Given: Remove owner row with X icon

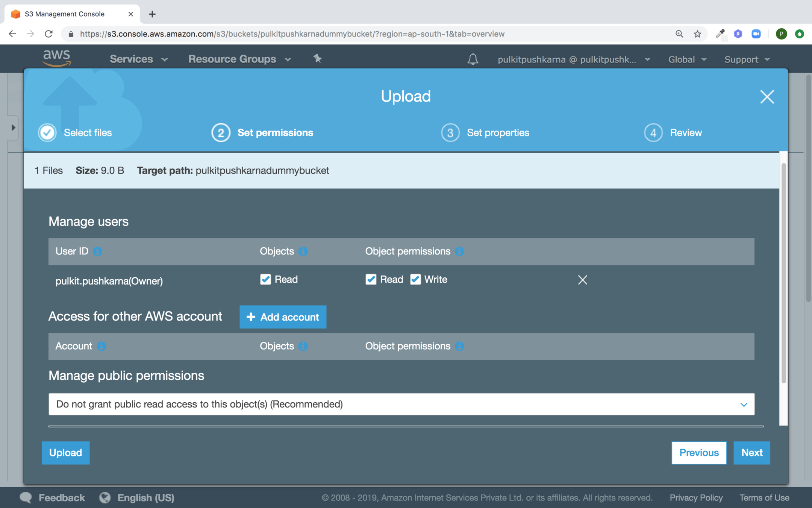Looking at the screenshot, I should point(582,280).
